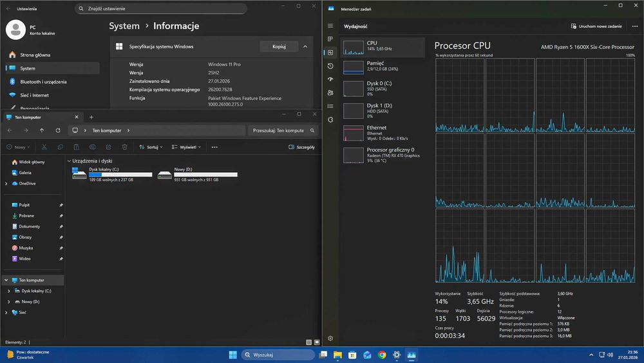Expand Dysk lokalny (C:) tree node
Viewport: 644px width, 363px height.
point(9,291)
